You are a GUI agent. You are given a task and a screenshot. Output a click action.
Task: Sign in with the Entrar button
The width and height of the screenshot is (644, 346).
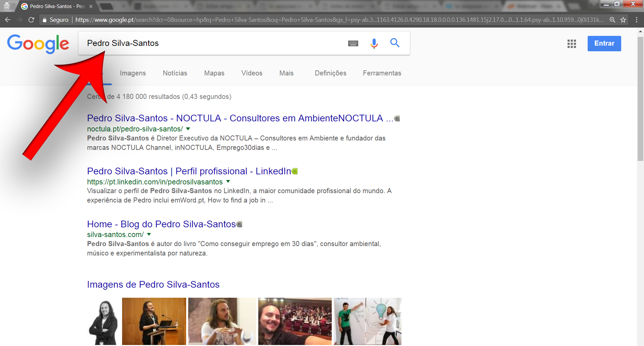tap(604, 44)
